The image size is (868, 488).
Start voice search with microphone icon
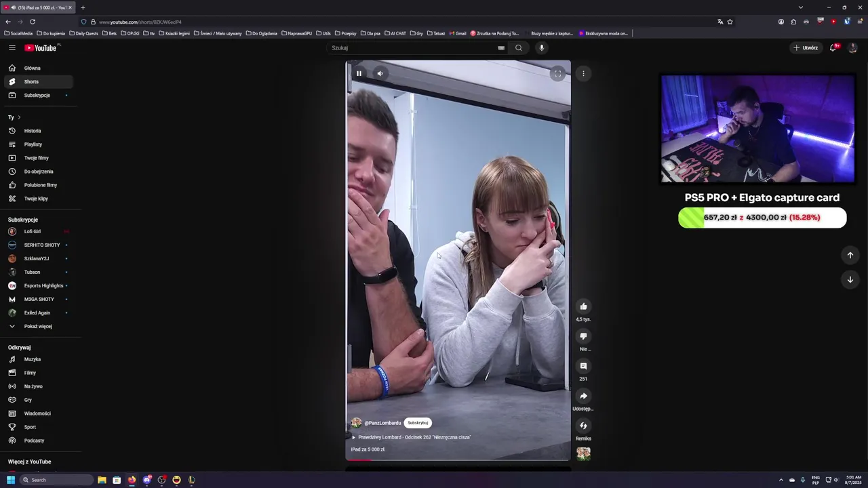pyautogui.click(x=541, y=47)
